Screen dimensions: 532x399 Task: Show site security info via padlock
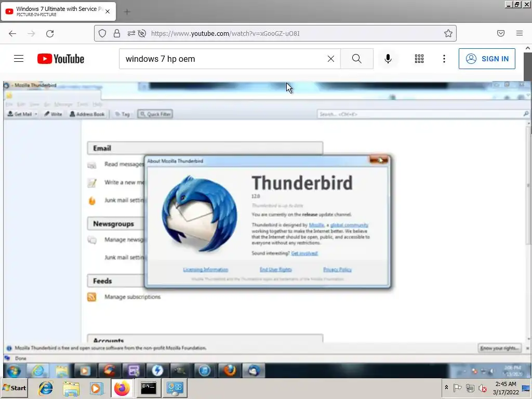coord(117,33)
